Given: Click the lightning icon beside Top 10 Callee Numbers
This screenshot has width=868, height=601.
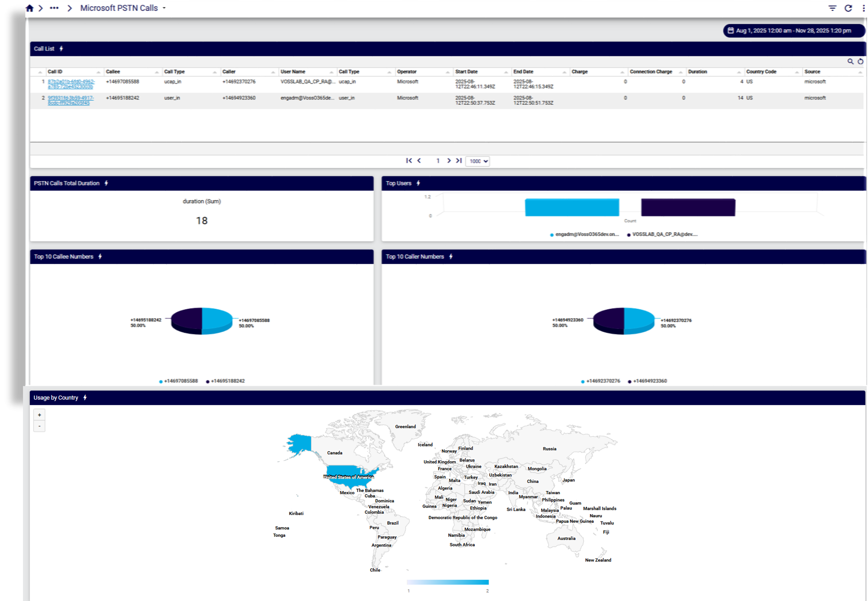Looking at the screenshot, I should [x=100, y=256].
